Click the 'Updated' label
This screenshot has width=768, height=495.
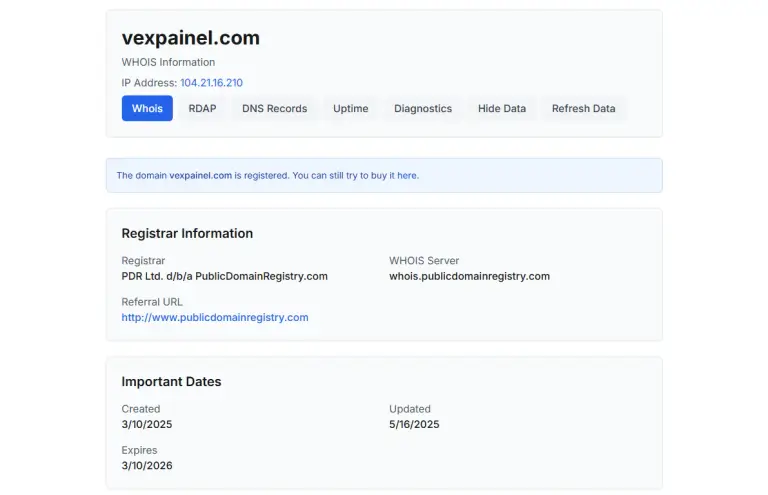pos(410,409)
